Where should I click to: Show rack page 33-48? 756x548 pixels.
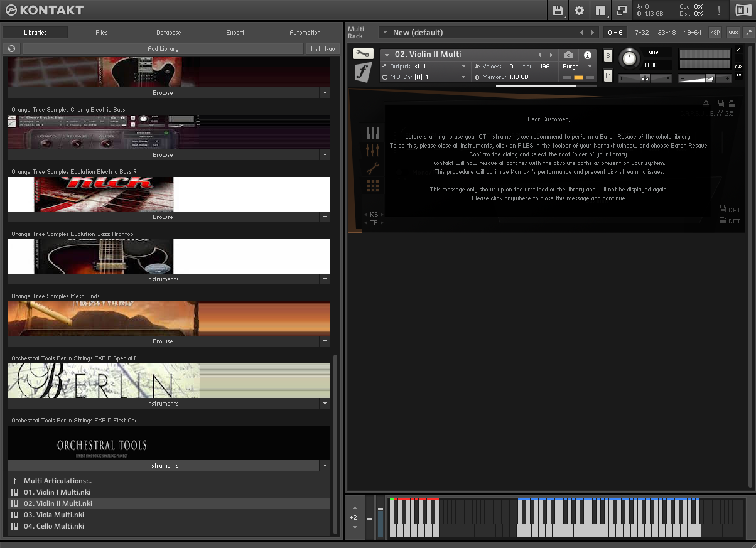[x=666, y=32]
